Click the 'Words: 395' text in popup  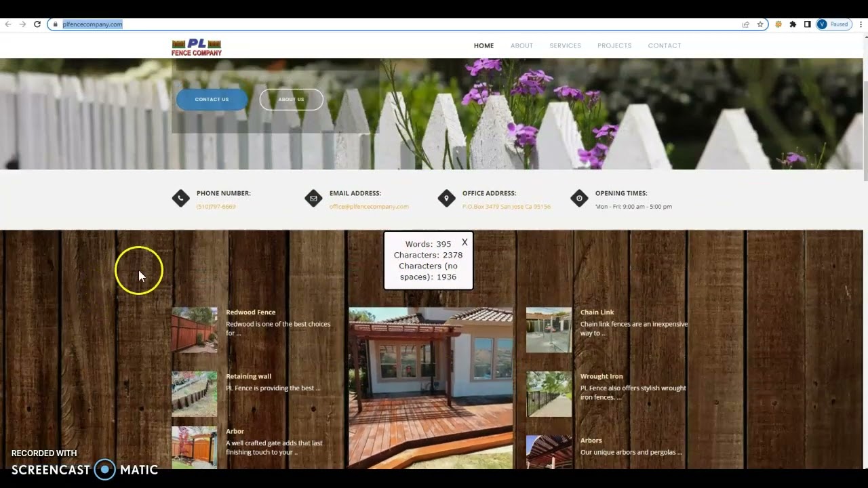tap(428, 244)
